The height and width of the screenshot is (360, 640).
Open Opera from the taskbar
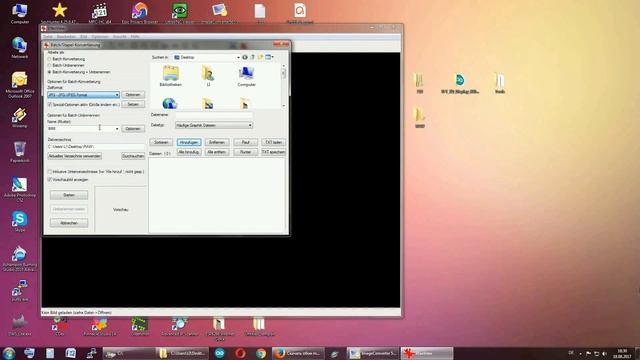pyautogui.click(x=240, y=353)
